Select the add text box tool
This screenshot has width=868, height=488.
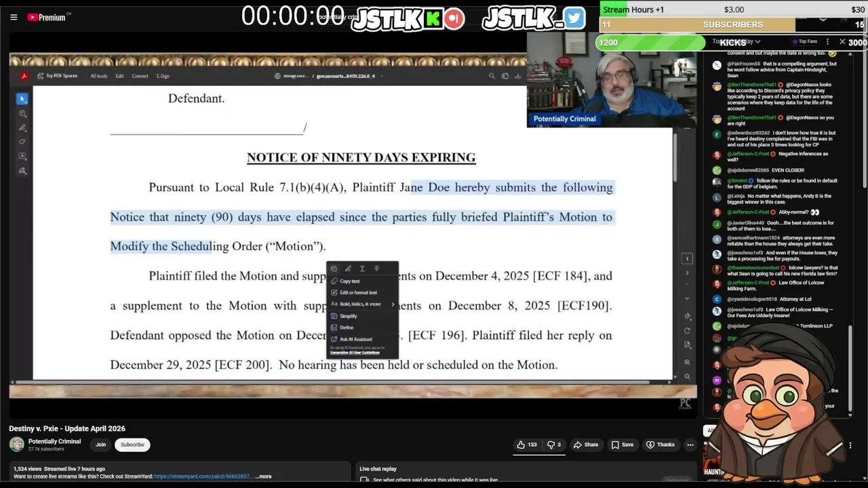(22, 156)
